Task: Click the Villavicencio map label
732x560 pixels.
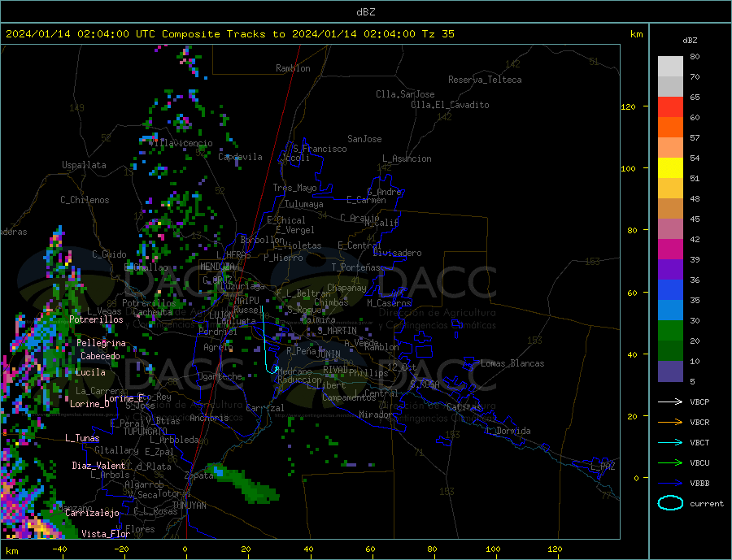Action: tap(181, 143)
